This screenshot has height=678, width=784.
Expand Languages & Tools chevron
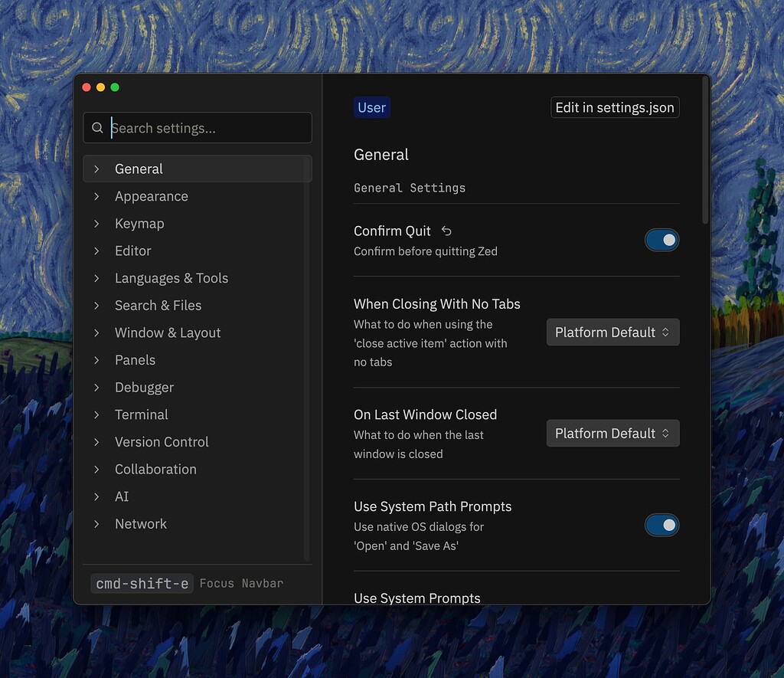click(96, 278)
